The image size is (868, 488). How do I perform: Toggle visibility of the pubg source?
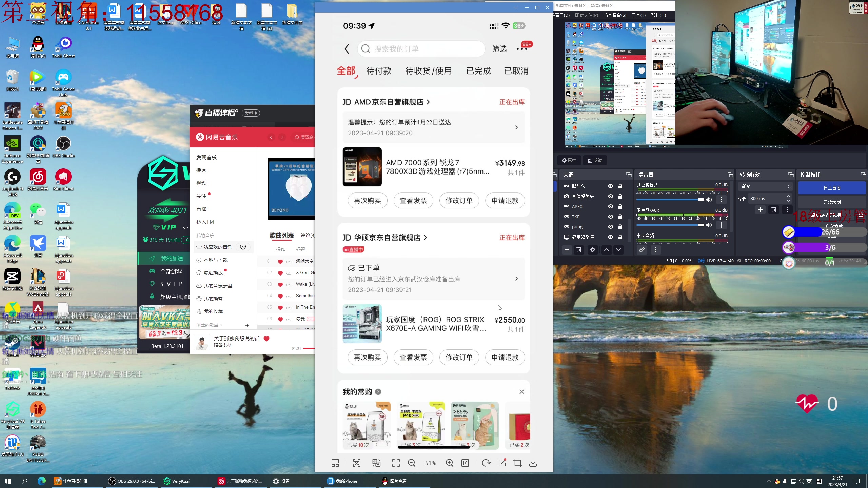click(610, 227)
